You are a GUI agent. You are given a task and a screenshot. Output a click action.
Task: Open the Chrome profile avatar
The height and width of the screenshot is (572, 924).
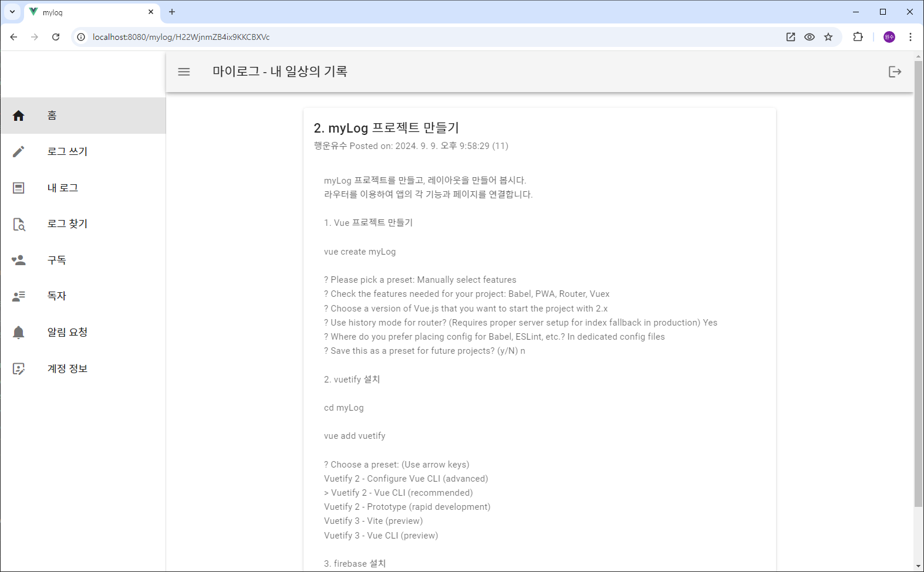click(889, 37)
